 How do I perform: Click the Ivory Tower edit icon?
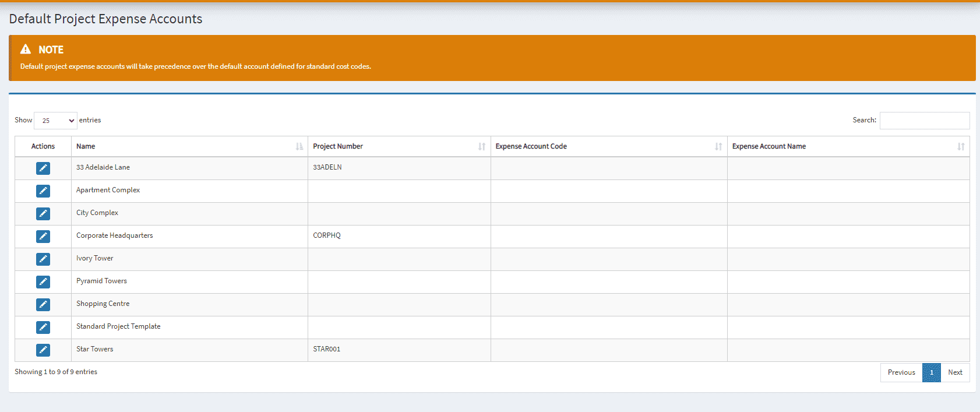point(43,259)
